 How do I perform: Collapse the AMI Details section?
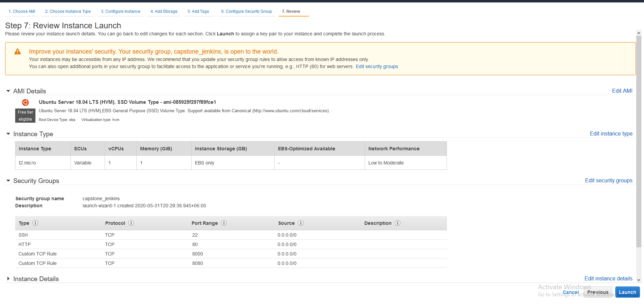click(x=8, y=91)
